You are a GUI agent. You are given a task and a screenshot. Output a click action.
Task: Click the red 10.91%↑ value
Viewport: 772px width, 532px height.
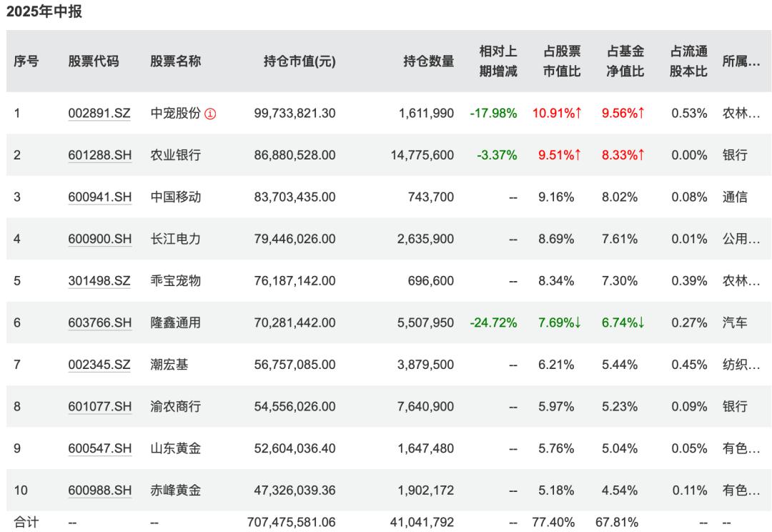557,113
